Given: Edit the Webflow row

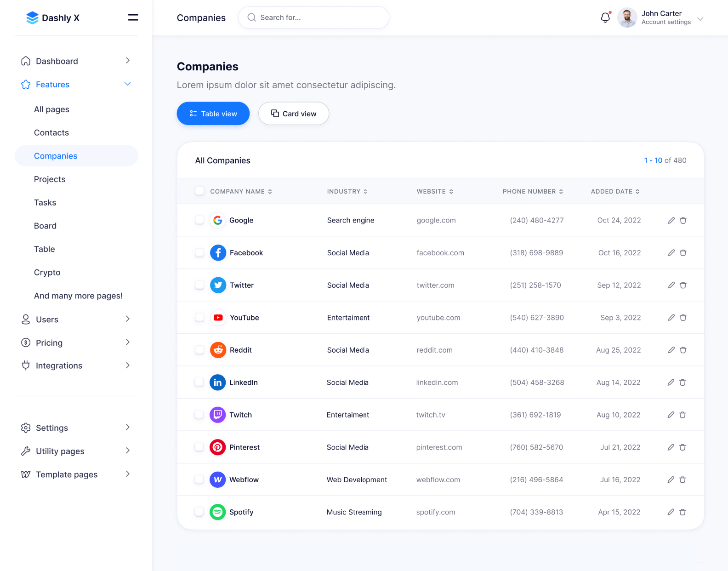Looking at the screenshot, I should click(671, 480).
